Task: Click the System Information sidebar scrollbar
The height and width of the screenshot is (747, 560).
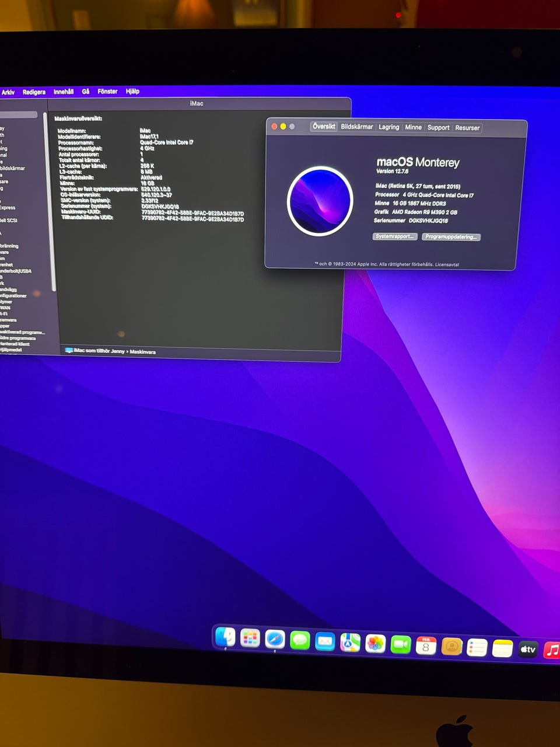Action: pos(54,204)
